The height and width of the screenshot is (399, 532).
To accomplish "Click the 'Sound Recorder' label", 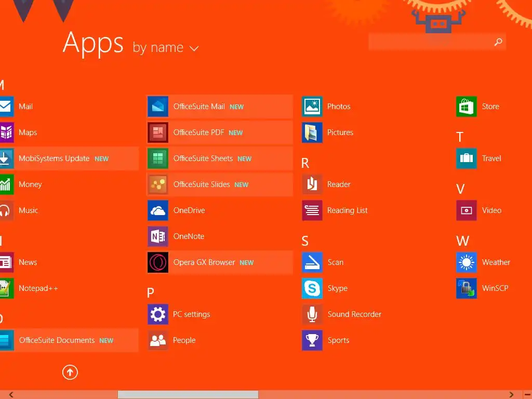I will [x=354, y=314].
